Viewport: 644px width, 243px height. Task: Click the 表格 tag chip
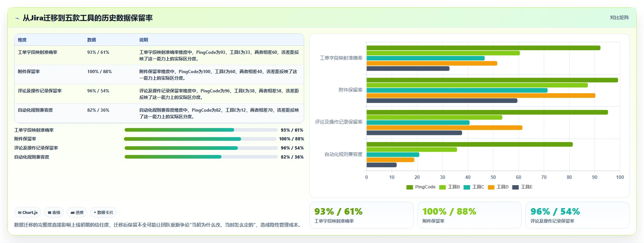click(54, 212)
